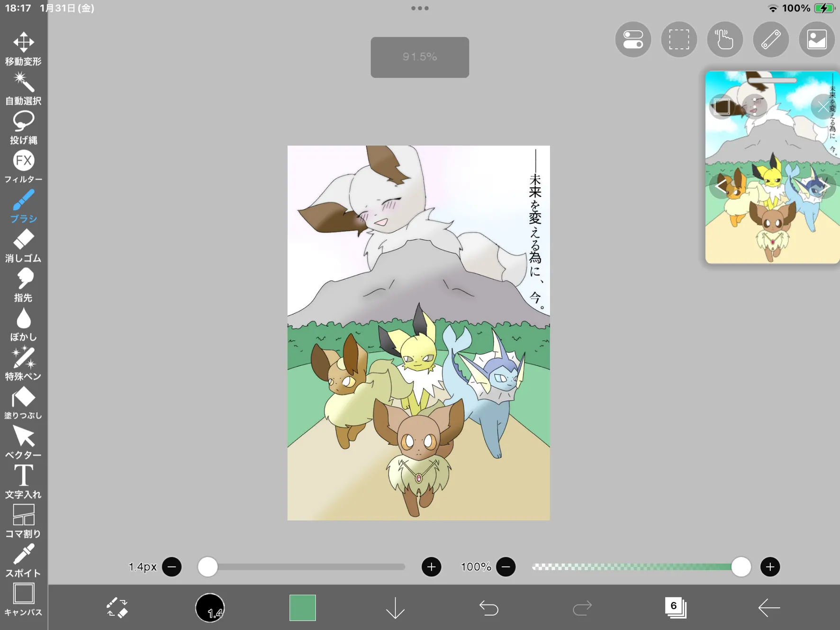Open the layers panel showing 6
The image size is (840, 630).
675,607
